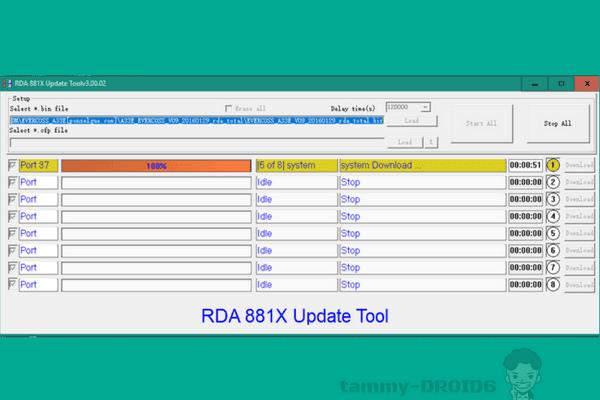Click the empty progress bar of channel 2
The width and height of the screenshot is (600, 400).
[x=156, y=183]
